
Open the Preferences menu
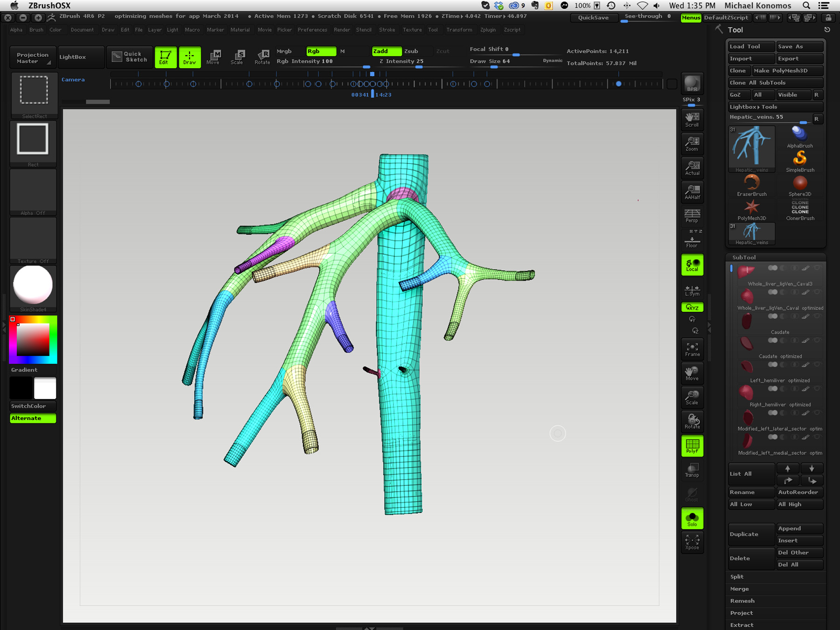click(x=312, y=30)
